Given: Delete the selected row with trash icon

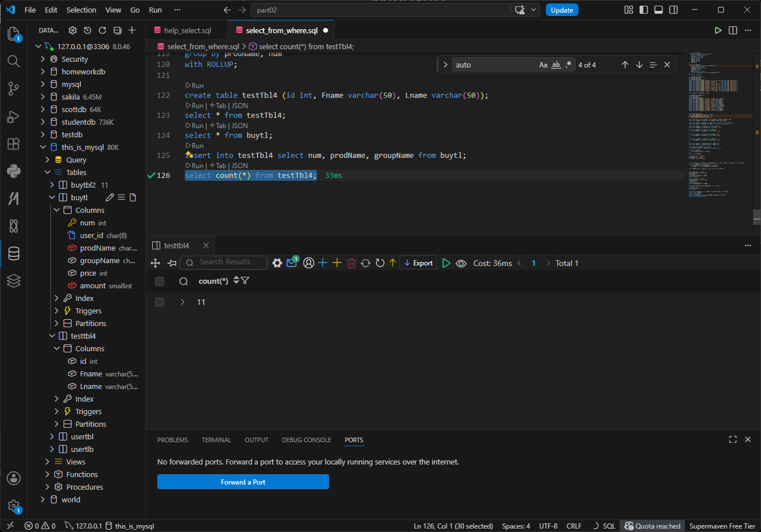Looking at the screenshot, I should pos(351,263).
